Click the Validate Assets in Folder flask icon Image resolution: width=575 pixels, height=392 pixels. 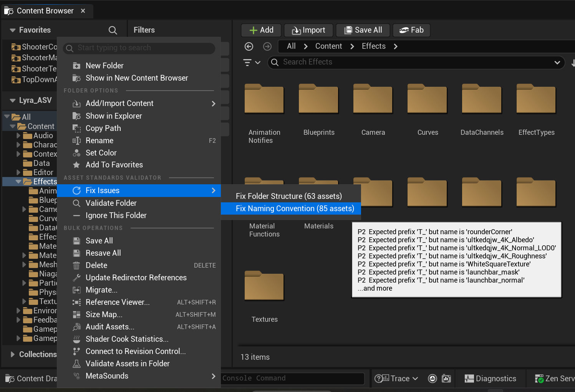coord(76,364)
